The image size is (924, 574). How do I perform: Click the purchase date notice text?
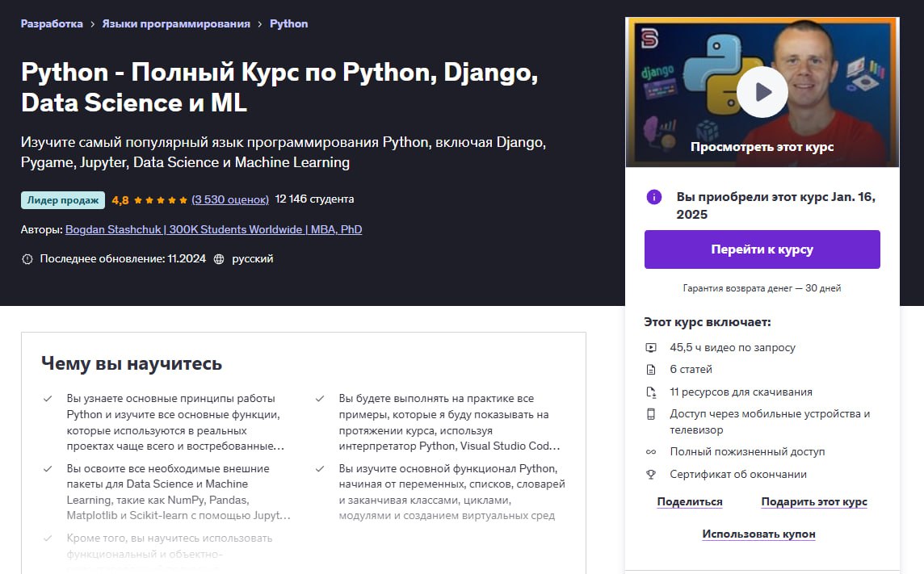(x=775, y=206)
